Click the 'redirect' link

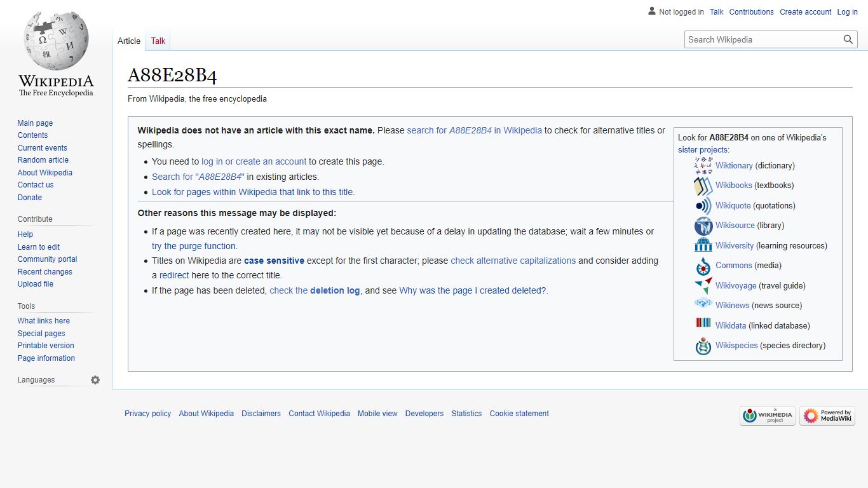click(174, 275)
